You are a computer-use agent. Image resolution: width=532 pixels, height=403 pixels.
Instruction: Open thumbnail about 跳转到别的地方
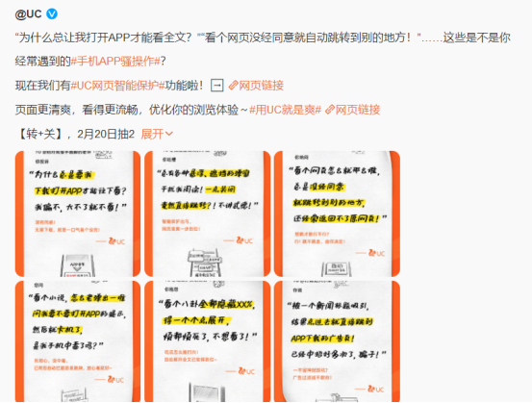337,214
